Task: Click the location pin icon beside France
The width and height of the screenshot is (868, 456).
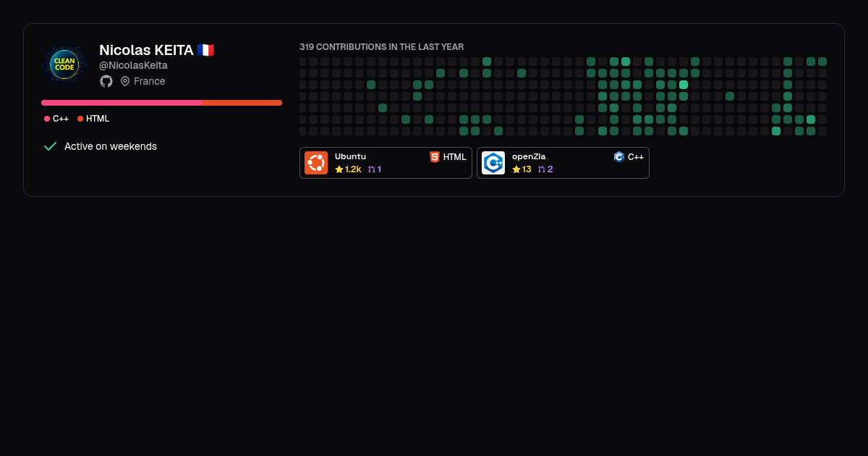Action: pyautogui.click(x=125, y=81)
